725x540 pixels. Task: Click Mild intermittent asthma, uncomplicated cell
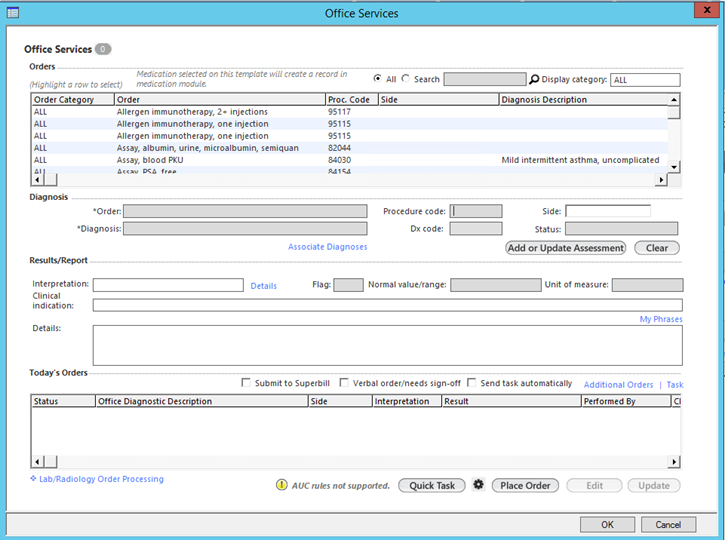tap(580, 160)
